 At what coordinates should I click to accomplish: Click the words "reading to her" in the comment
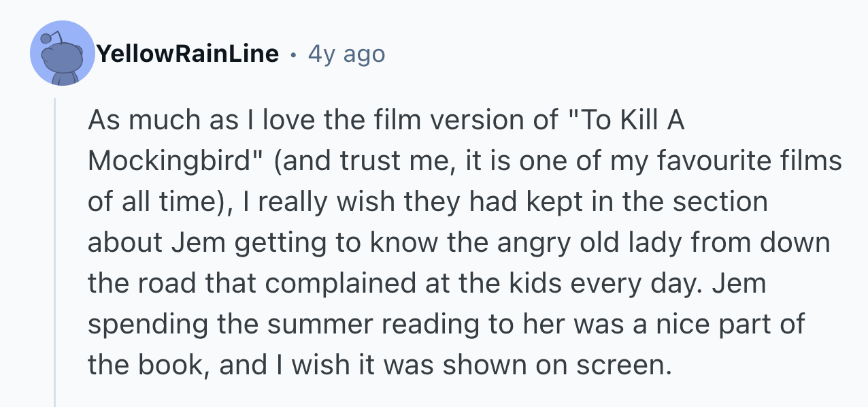point(463,325)
